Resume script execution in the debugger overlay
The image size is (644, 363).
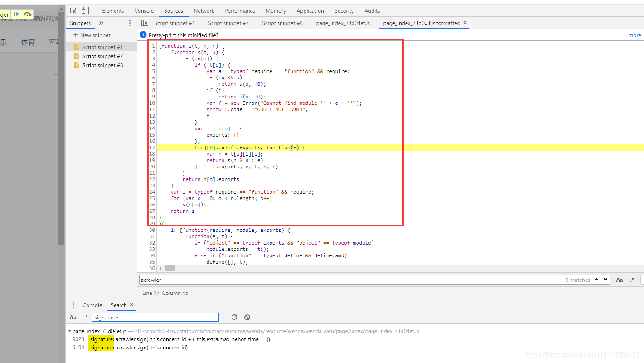16,15
